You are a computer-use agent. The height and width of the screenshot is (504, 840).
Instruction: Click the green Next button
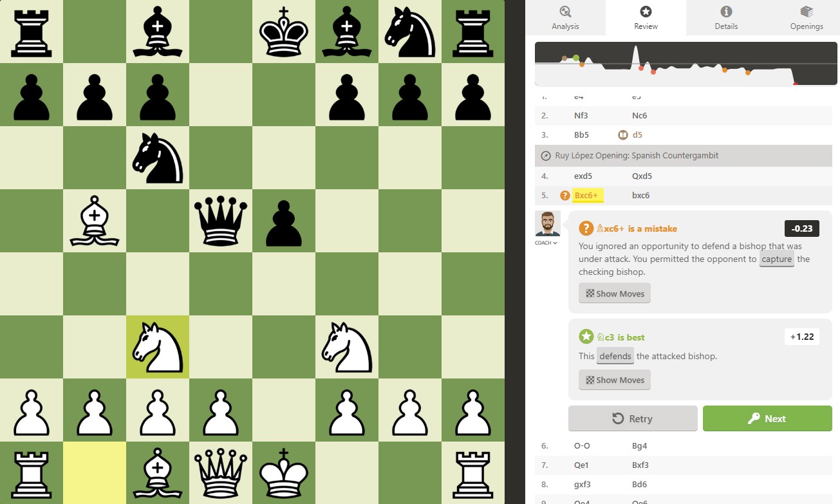pyautogui.click(x=767, y=418)
